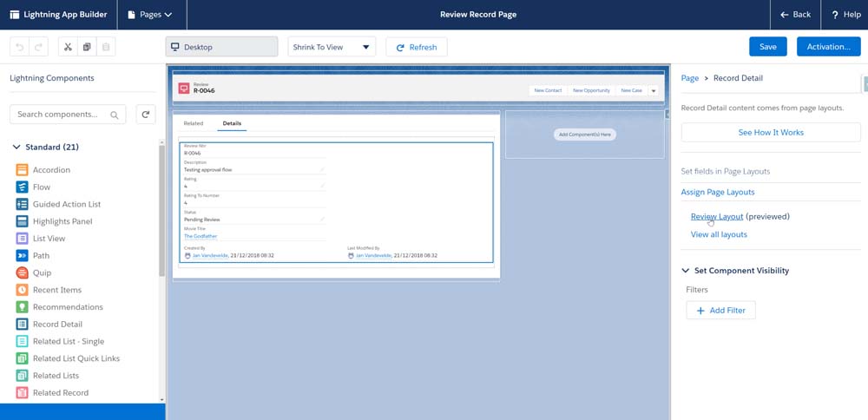Open the Shrink To View dropdown
This screenshot has width=868, height=420.
point(332,47)
